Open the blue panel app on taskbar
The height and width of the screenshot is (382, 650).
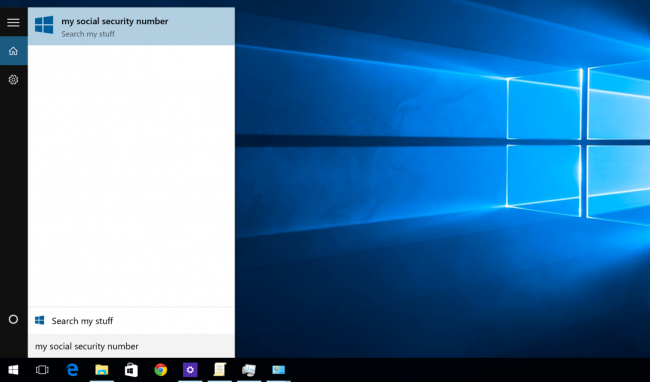click(x=279, y=370)
